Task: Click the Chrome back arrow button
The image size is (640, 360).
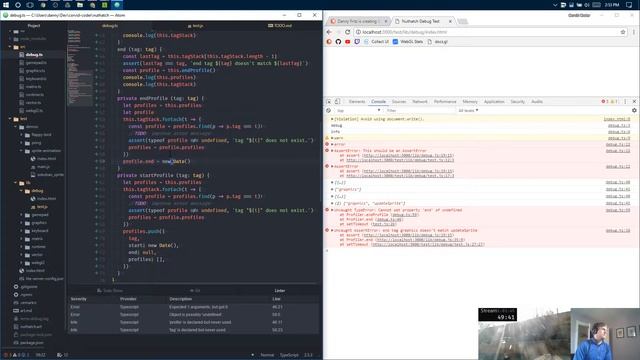Action: [329, 32]
